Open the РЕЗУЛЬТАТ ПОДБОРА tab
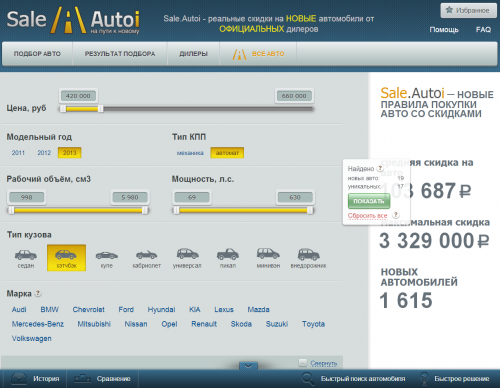 pos(120,54)
